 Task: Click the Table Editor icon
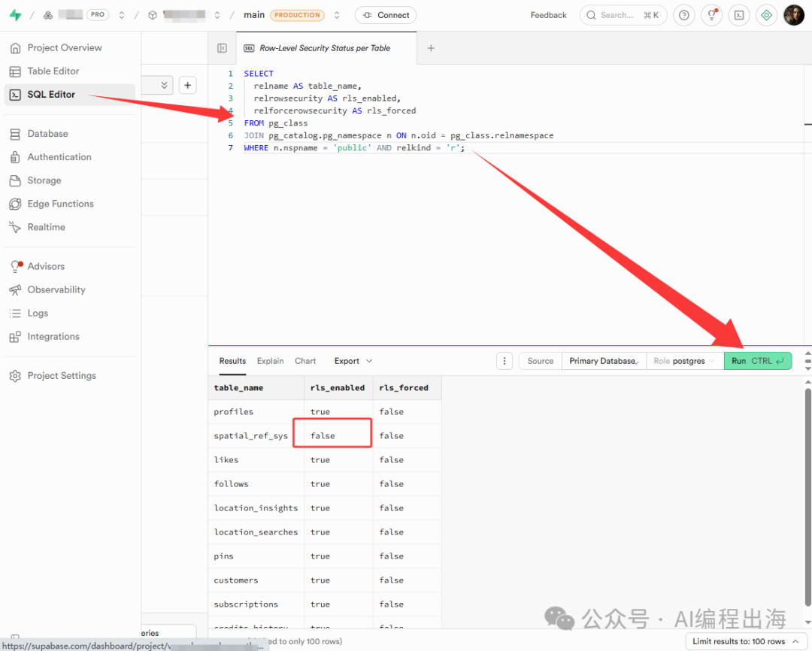click(x=15, y=71)
